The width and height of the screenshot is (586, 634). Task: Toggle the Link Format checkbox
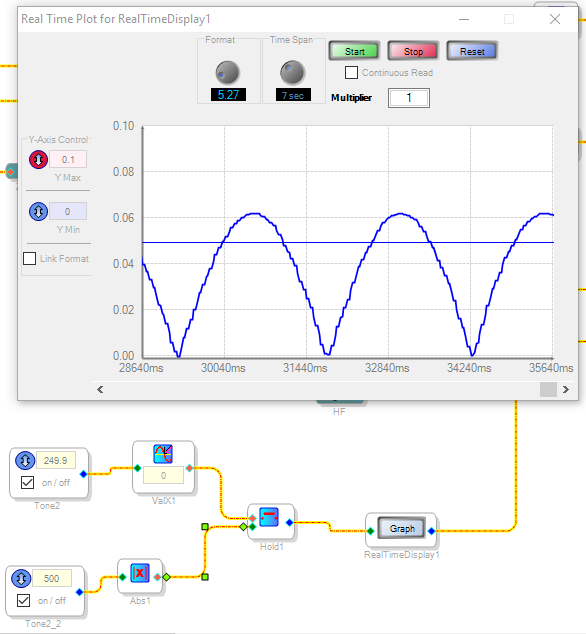point(30,258)
